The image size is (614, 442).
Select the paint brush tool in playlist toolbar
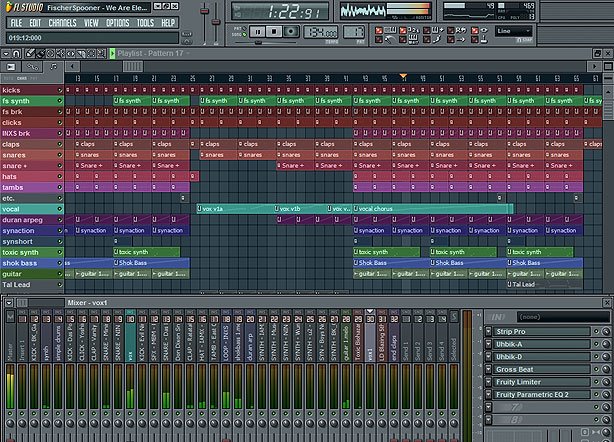(x=40, y=53)
